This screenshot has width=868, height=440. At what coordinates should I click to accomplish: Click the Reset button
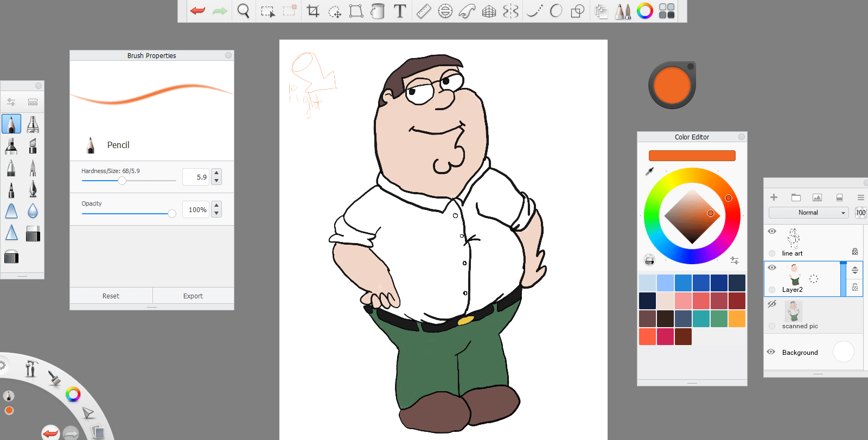click(111, 296)
